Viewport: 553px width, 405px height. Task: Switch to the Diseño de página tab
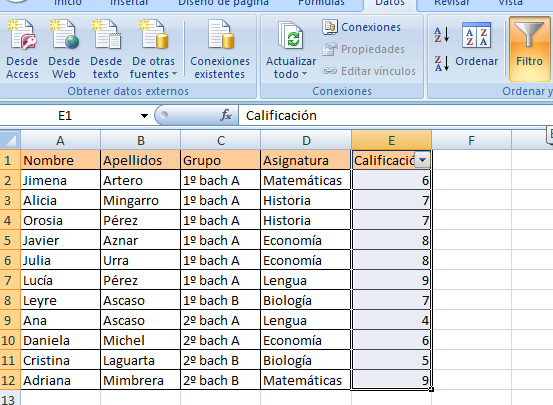pos(223,3)
